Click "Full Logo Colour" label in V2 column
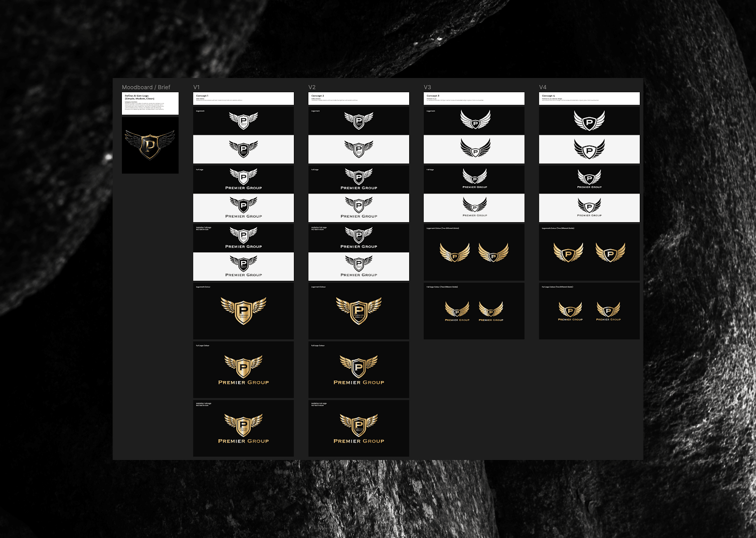756x538 pixels. pyautogui.click(x=318, y=346)
